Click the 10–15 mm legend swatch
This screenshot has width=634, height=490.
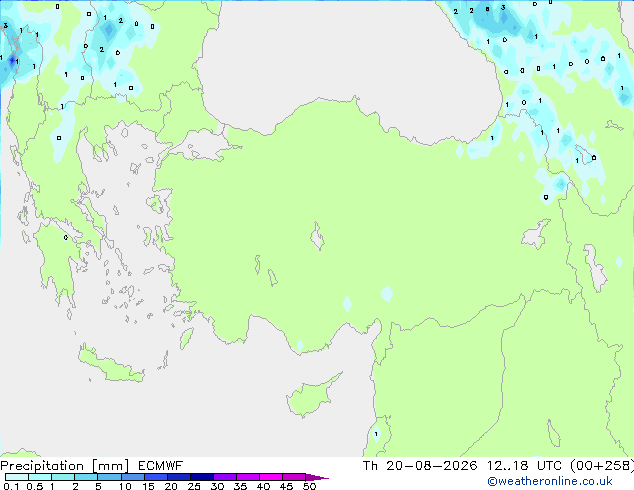(132, 477)
